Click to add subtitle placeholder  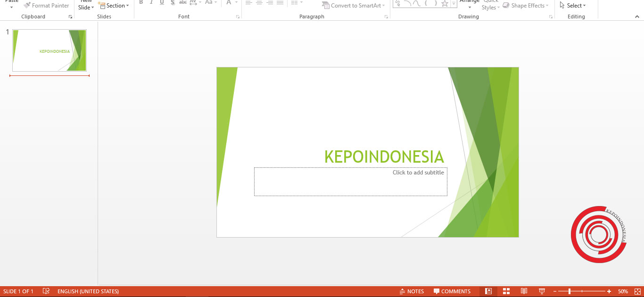click(351, 181)
